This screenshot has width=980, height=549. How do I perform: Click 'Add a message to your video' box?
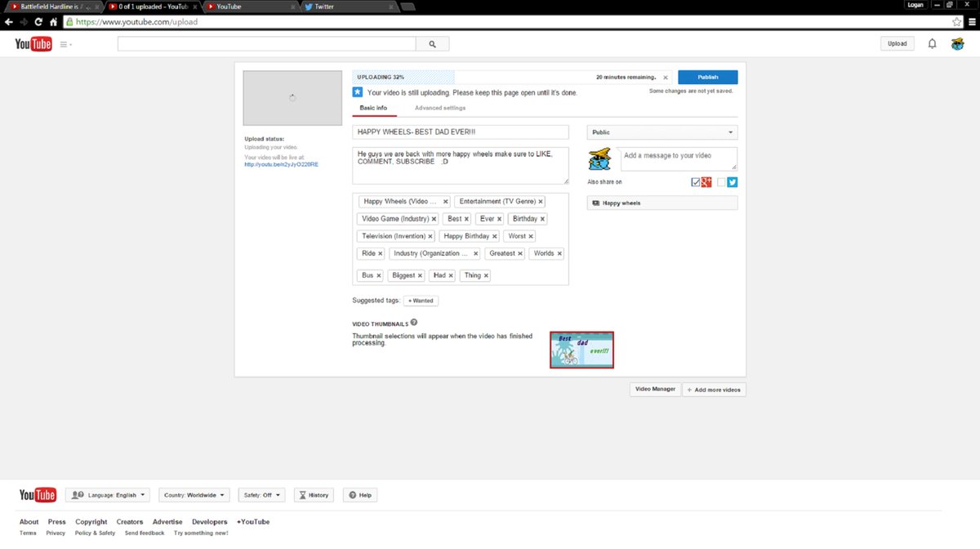(x=679, y=158)
